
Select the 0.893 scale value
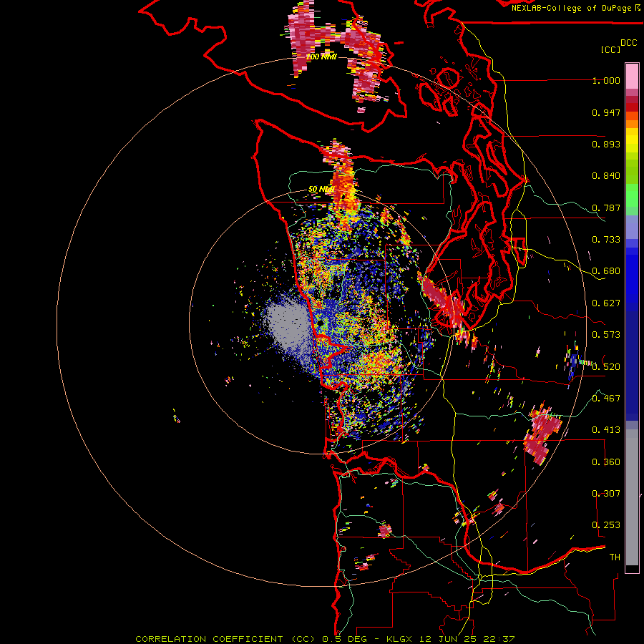point(606,144)
